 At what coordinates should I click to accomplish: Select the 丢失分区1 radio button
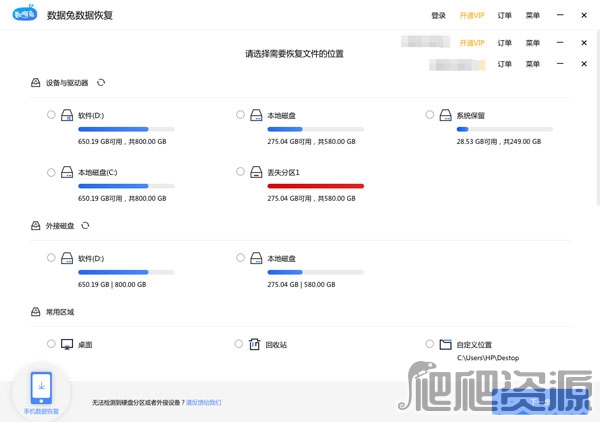click(x=240, y=171)
